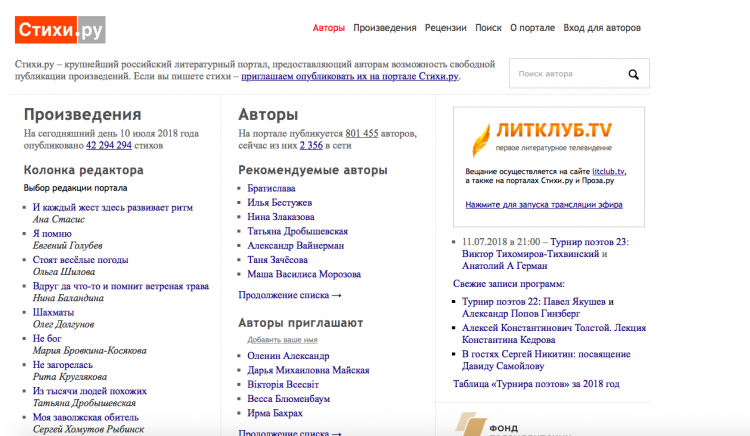This screenshot has height=436, width=750.
Task: Open В гостях Сергей Никитин program link
Action: (x=546, y=360)
